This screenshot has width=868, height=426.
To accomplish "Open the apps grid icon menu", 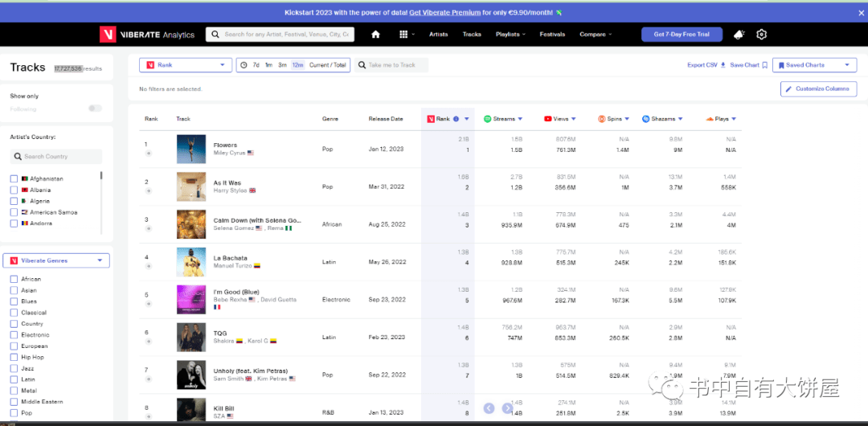I will 403,35.
